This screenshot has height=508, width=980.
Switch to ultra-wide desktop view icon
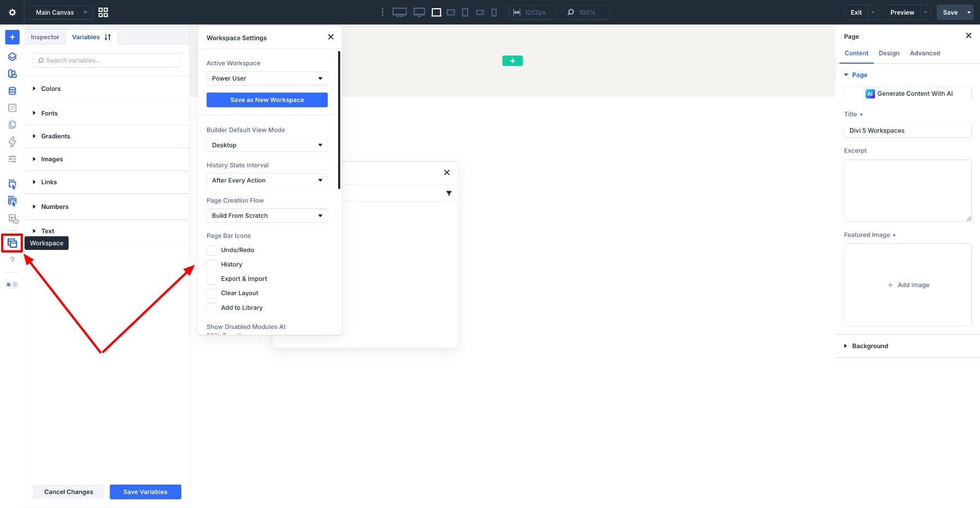tap(400, 12)
